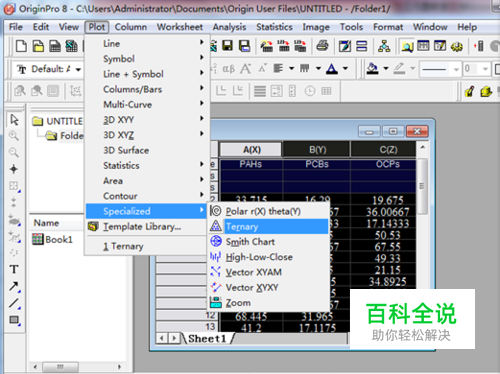The height and width of the screenshot is (374, 500).
Task: Click the Print toolbar icon
Action: pos(322,46)
